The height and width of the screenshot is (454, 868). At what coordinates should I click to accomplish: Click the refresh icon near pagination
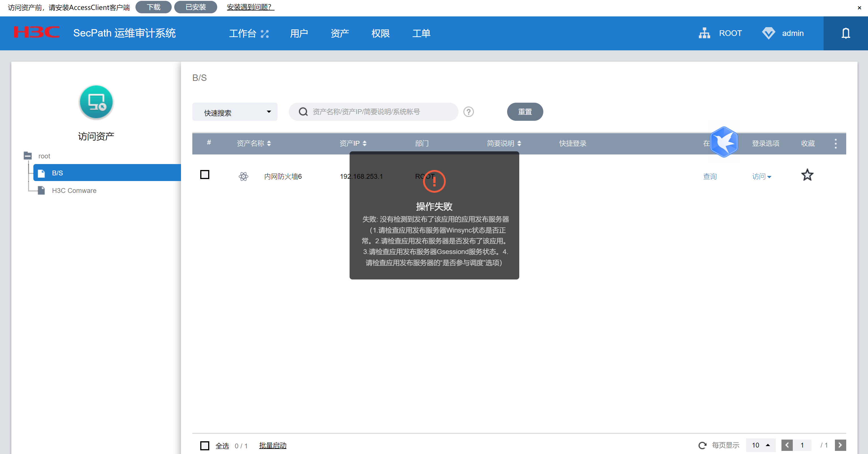[702, 445]
